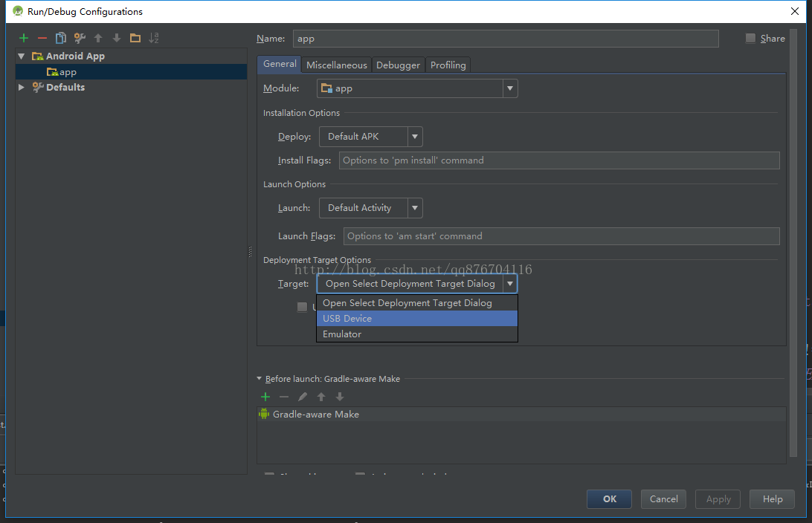Remove selected configuration with red minus
The height and width of the screenshot is (523, 812).
[x=42, y=38]
